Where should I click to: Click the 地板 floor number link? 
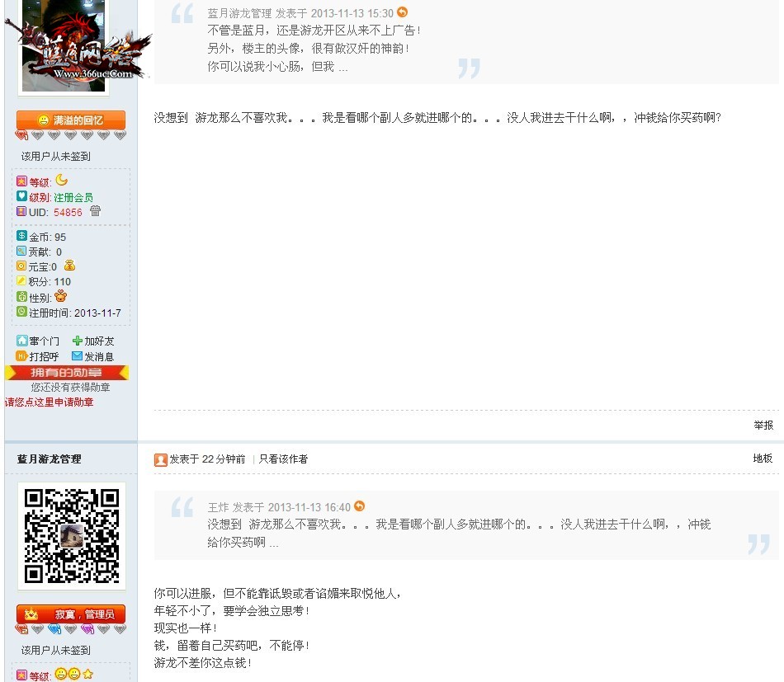[763, 459]
